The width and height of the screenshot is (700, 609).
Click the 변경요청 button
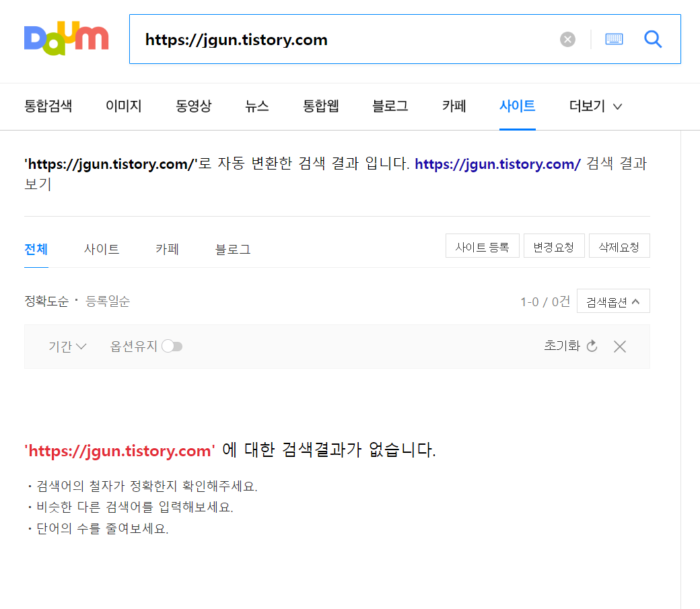(553, 246)
